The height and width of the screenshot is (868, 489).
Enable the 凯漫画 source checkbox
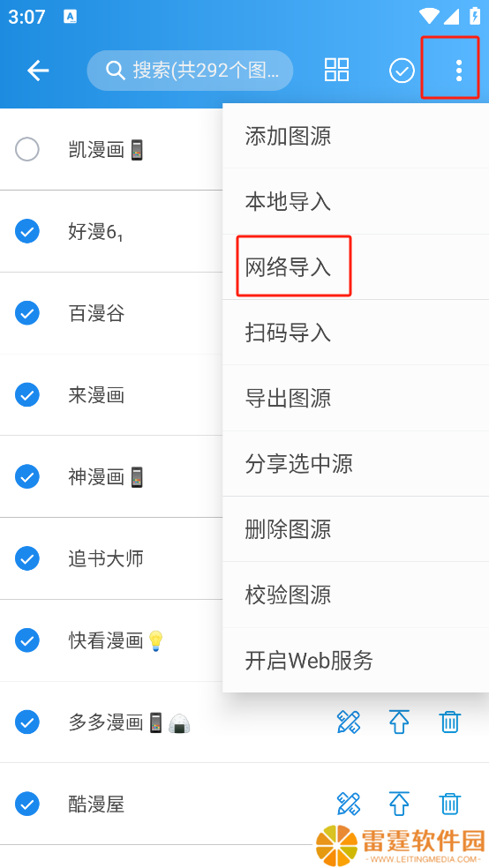(x=27, y=149)
